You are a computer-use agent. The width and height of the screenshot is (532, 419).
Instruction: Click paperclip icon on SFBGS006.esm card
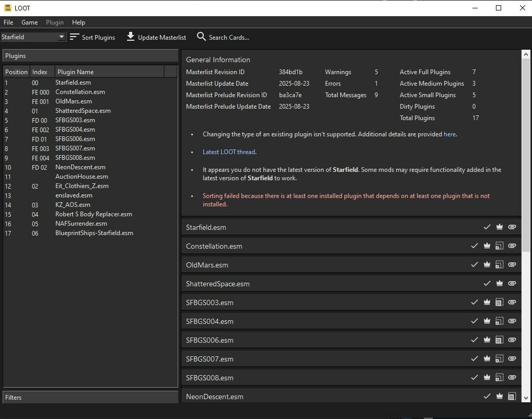(512, 340)
